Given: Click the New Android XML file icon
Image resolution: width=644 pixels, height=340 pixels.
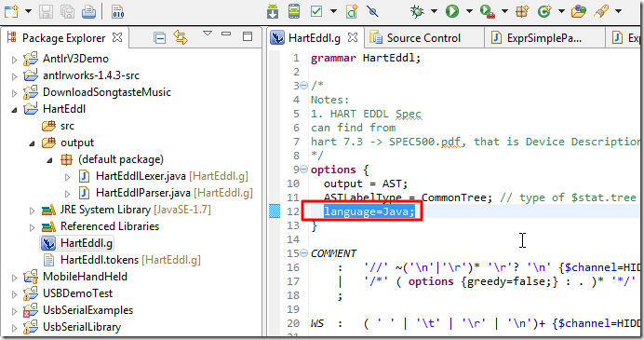Looking at the screenshot, I should (x=352, y=11).
